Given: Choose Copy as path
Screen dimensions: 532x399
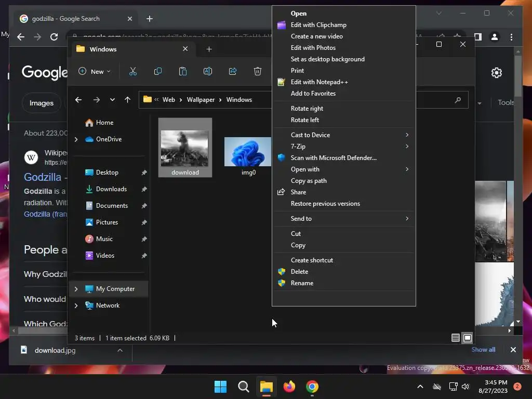Looking at the screenshot, I should (344, 181).
